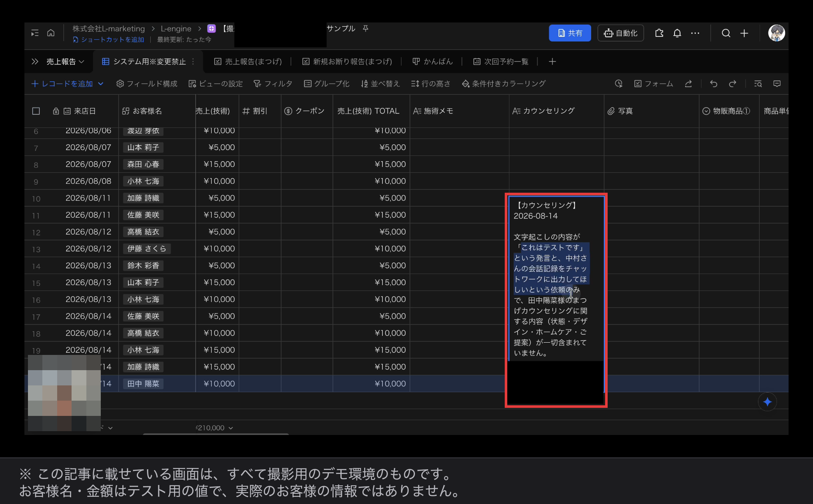813x504 pixels.
Task: Switch to 新規お断り報告(まつげ) tab
Action: pos(347,61)
